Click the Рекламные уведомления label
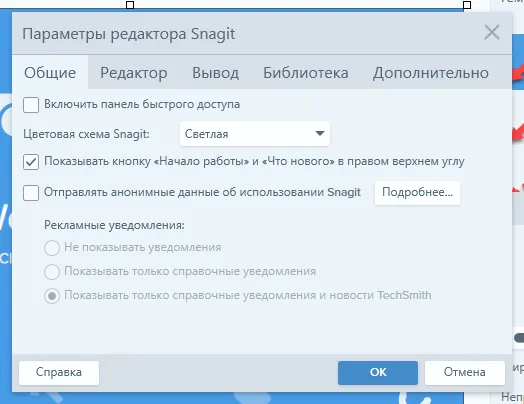524x404 pixels. (x=114, y=225)
